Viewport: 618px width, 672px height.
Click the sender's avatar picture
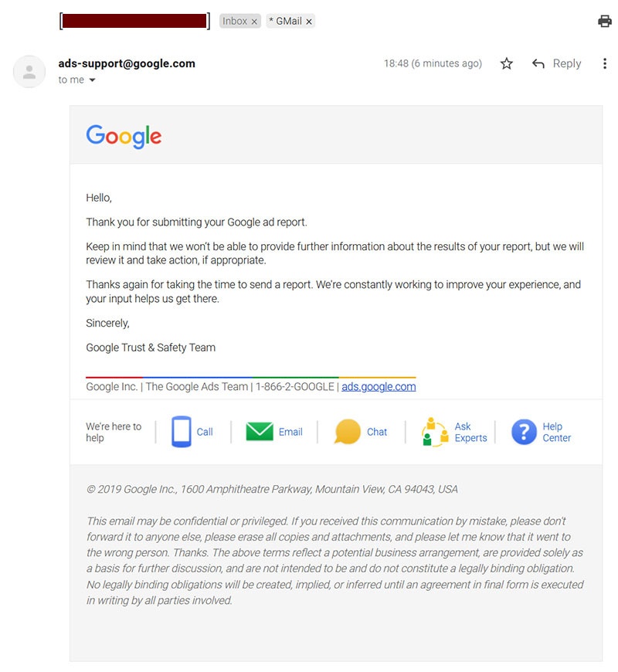coord(29,72)
